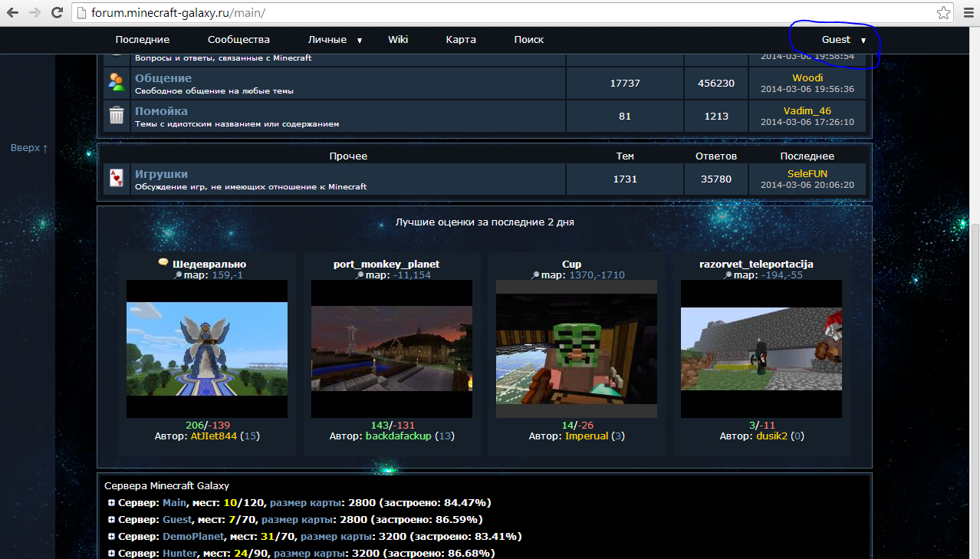980x559 pixels.
Task: Bookmark page with the star icon
Action: [x=943, y=13]
